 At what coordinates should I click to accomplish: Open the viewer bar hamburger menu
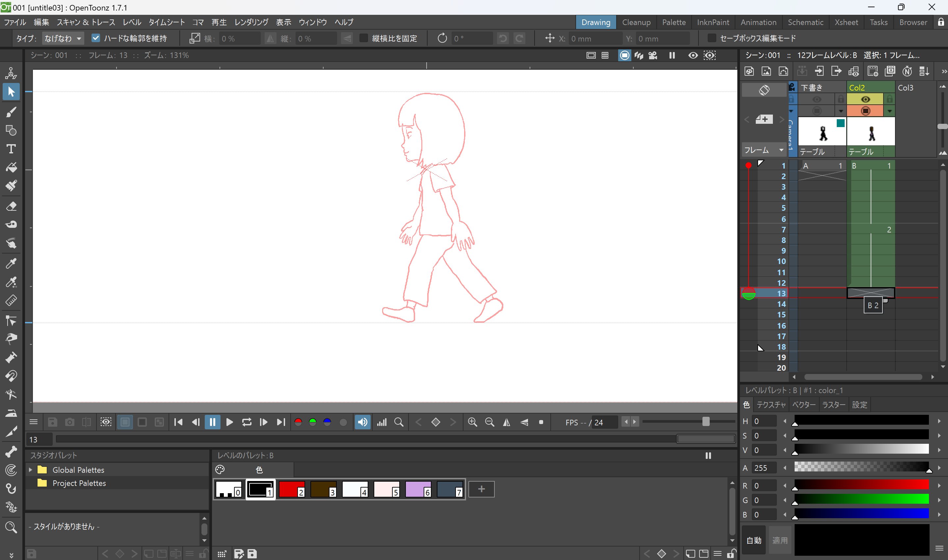click(x=34, y=422)
